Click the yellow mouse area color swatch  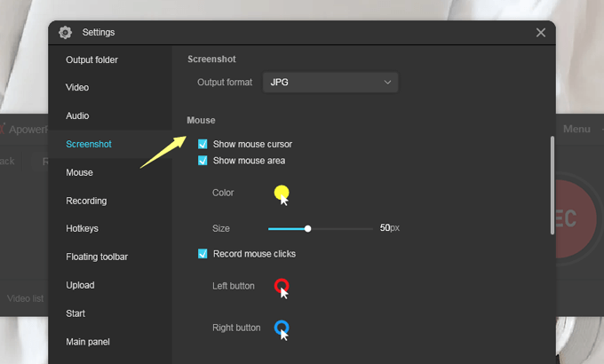pos(282,192)
